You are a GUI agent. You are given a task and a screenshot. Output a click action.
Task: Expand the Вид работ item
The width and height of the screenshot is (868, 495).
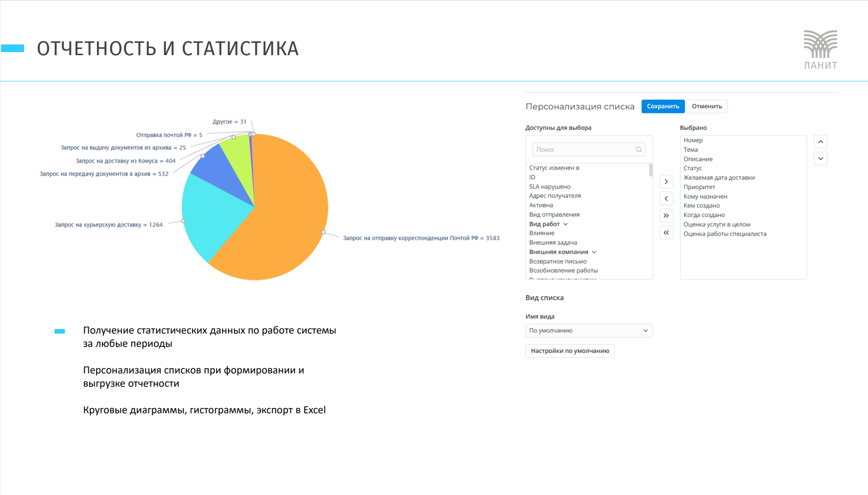click(x=566, y=224)
